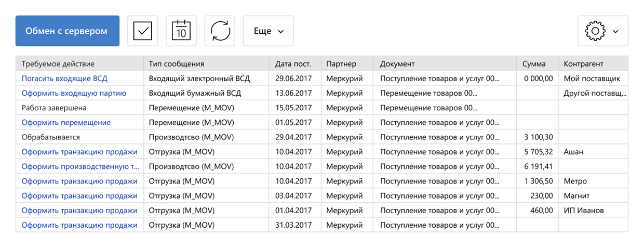Select the Обрабатывается status row
644x248 pixels.
[x=51, y=137]
